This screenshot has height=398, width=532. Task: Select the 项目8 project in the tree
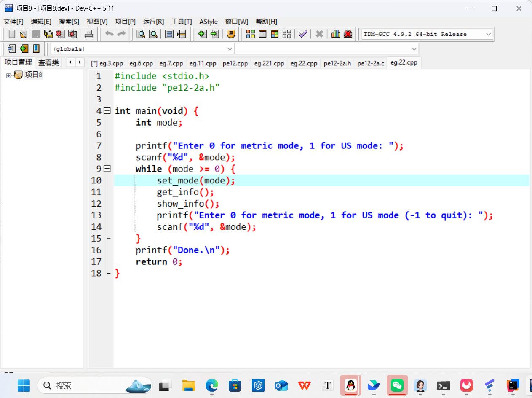(33, 75)
